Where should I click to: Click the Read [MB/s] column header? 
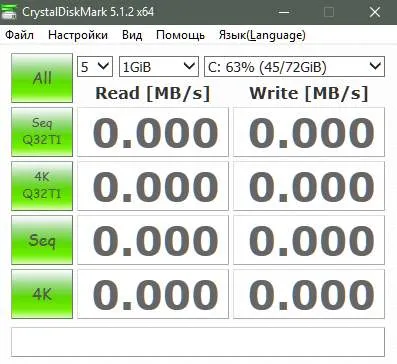pyautogui.click(x=153, y=93)
